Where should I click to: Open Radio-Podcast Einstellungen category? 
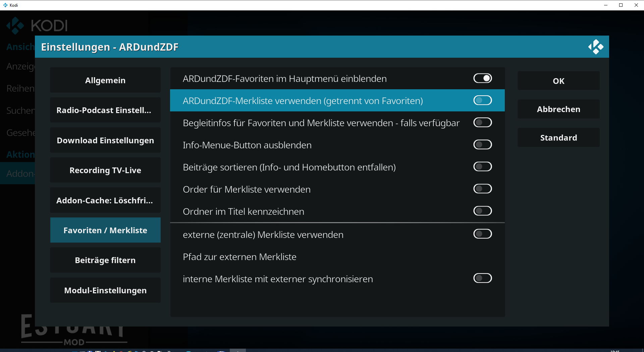[x=105, y=110]
